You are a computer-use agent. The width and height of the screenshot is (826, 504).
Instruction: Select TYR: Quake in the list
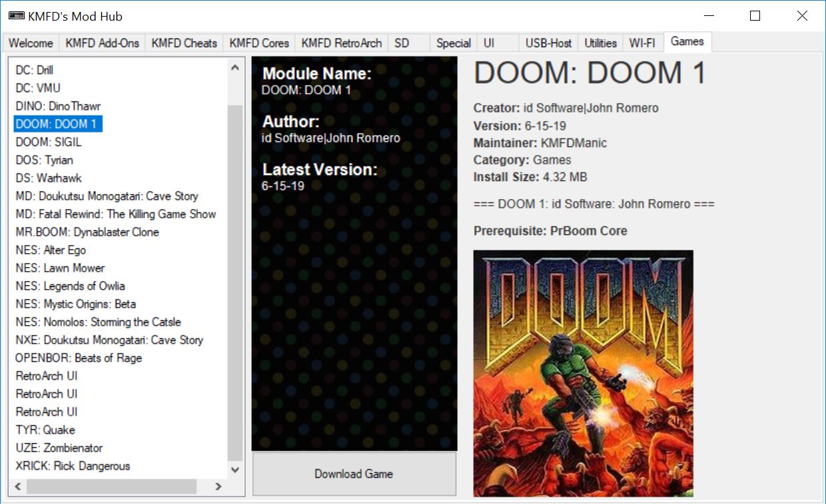[x=45, y=429]
